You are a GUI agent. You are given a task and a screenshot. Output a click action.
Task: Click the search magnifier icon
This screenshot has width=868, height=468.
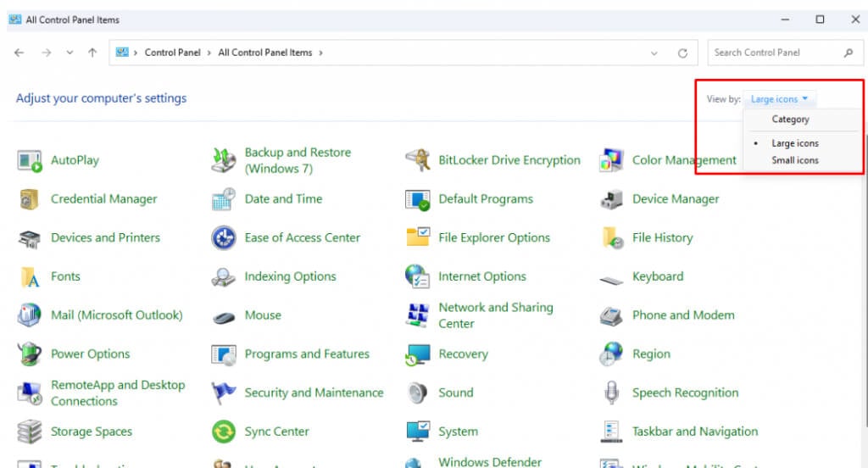pos(849,53)
